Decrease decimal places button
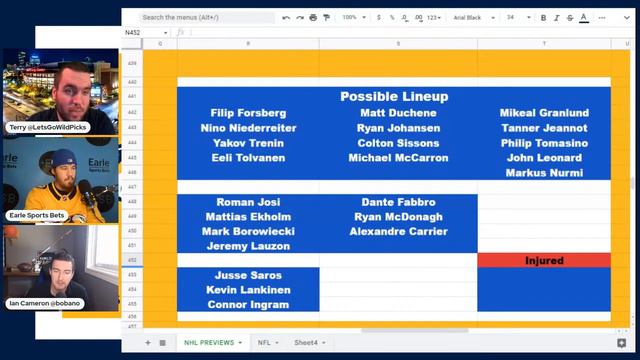640x360 pixels. [404, 18]
